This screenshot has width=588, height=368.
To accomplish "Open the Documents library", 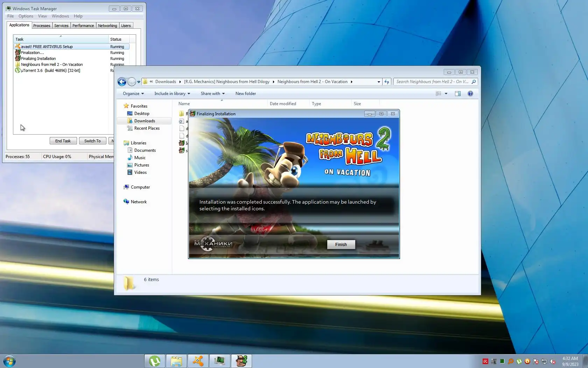I will (x=142, y=150).
